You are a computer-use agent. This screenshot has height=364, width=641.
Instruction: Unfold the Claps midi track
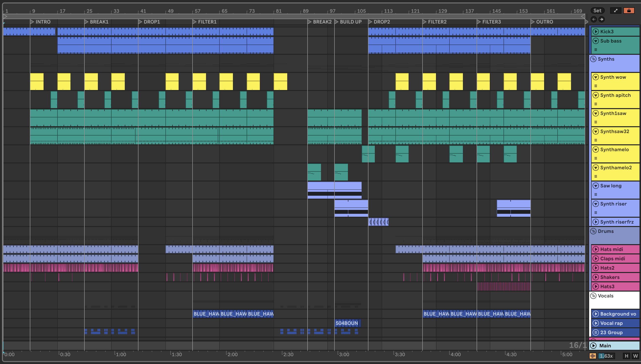click(596, 259)
